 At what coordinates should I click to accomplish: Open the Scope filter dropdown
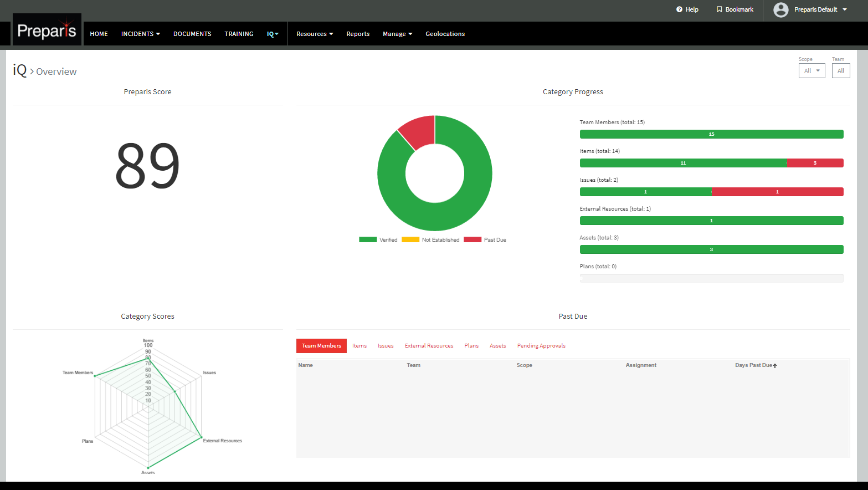[811, 70]
